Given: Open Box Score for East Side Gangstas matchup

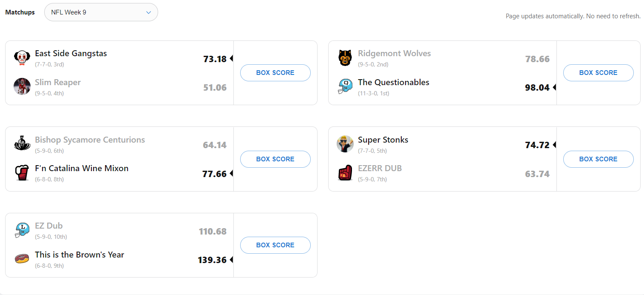Looking at the screenshot, I should tap(275, 73).
